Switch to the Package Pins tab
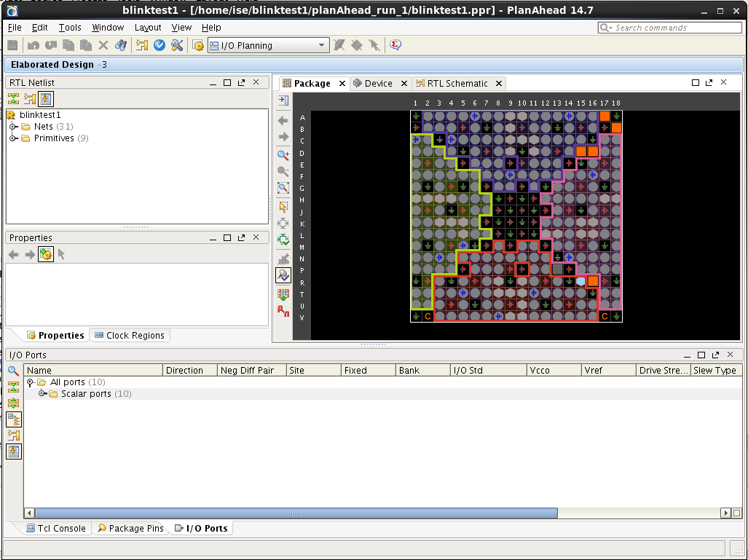The image size is (748, 560). (x=130, y=528)
